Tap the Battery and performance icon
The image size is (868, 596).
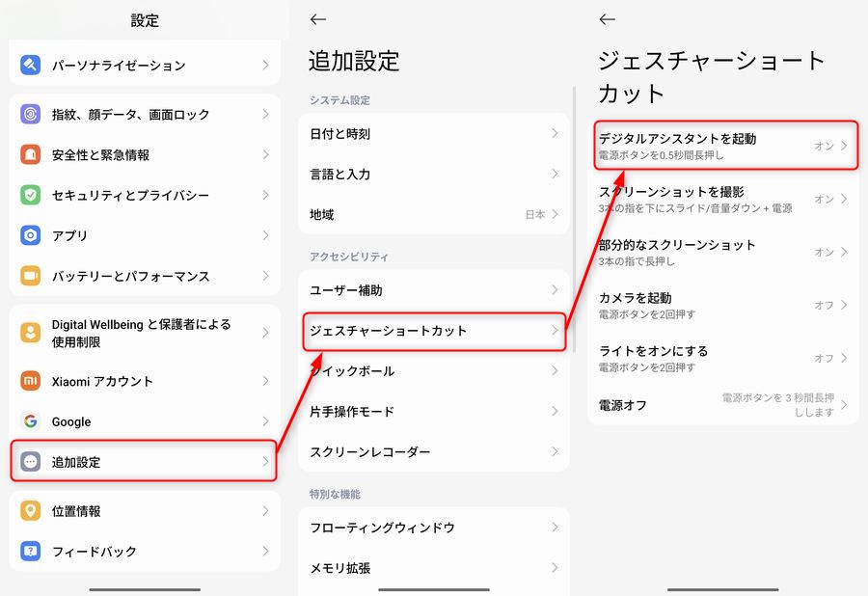(31, 277)
